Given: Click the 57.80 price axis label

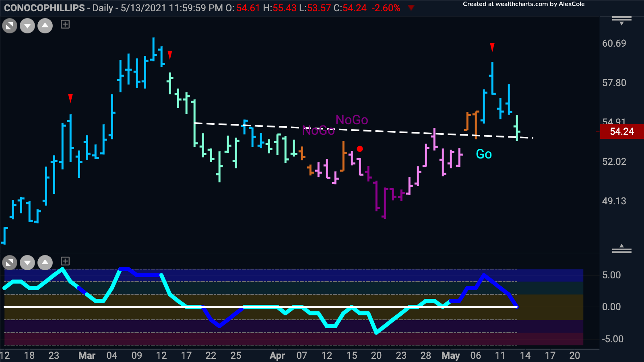Looking at the screenshot, I should point(614,83).
